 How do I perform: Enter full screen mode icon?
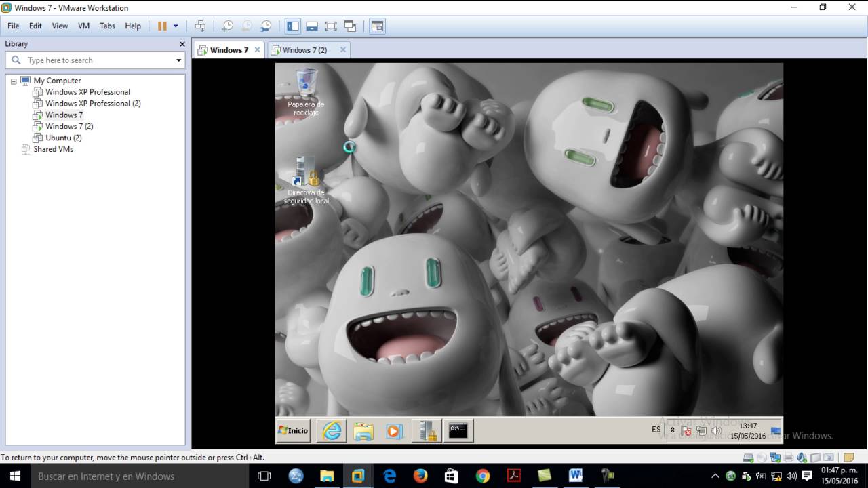click(331, 26)
